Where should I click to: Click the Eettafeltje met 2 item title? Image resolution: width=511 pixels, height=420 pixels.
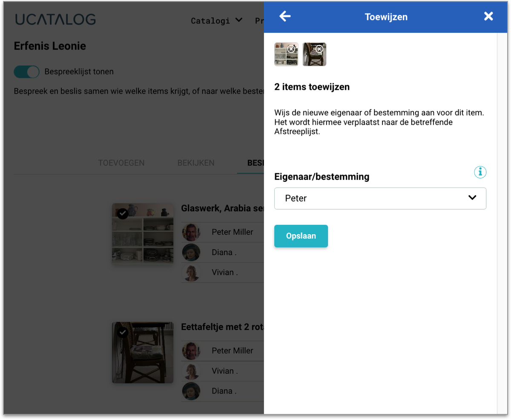[x=222, y=327]
